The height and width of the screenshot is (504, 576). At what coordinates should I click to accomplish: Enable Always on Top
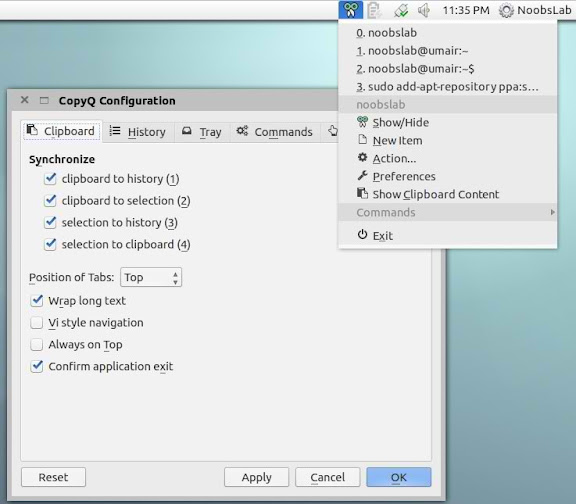[x=37, y=345]
